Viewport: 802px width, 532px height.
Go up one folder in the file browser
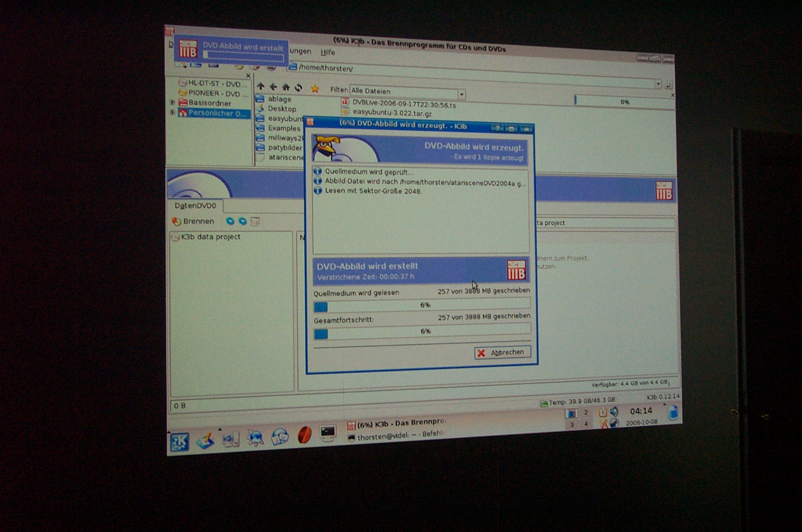[x=261, y=86]
